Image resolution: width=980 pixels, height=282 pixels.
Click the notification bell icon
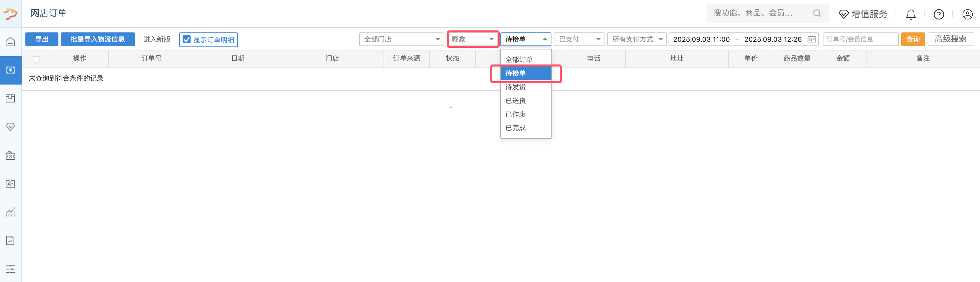pyautogui.click(x=910, y=14)
